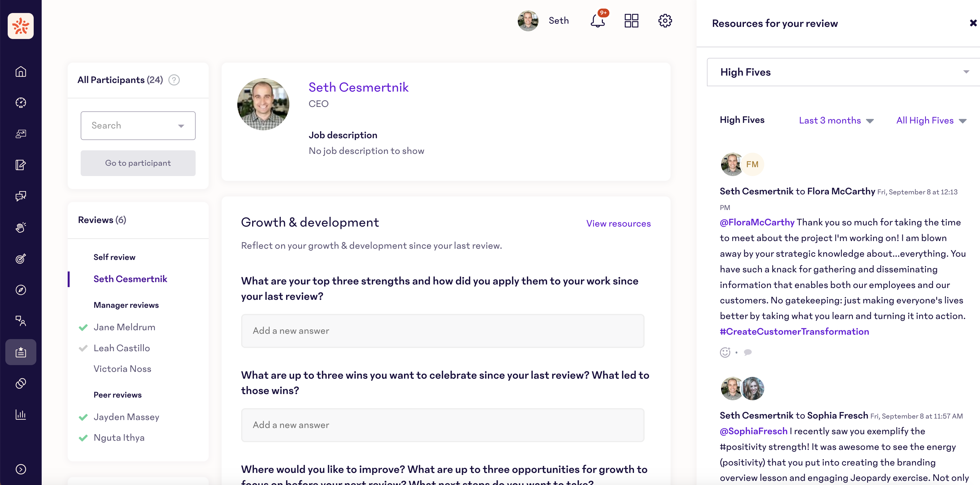Image resolution: width=980 pixels, height=485 pixels.
Task: Open the High Five hand icon in sidebar
Action: pyautogui.click(x=21, y=227)
